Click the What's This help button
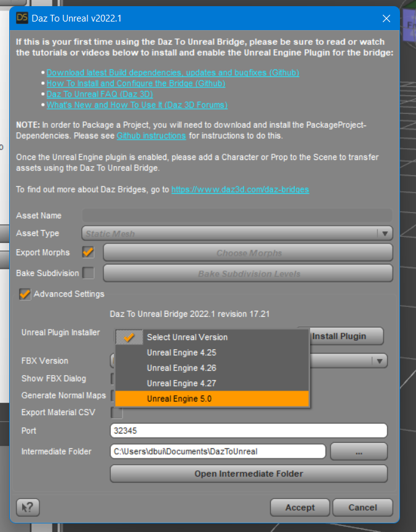Image resolution: width=416 pixels, height=532 pixels. coord(28,507)
